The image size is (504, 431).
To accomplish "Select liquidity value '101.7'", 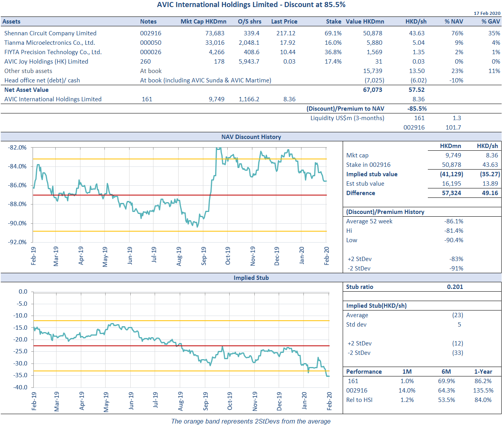I will [x=453, y=128].
